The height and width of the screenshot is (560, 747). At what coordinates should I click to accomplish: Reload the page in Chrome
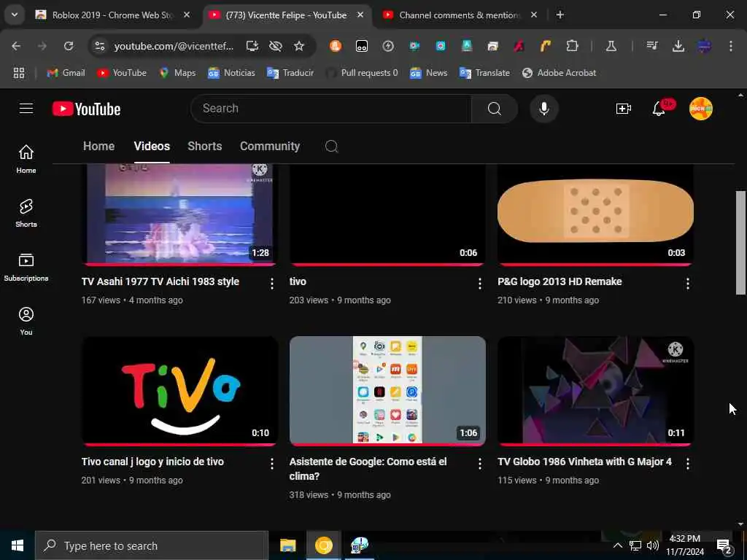(69, 46)
